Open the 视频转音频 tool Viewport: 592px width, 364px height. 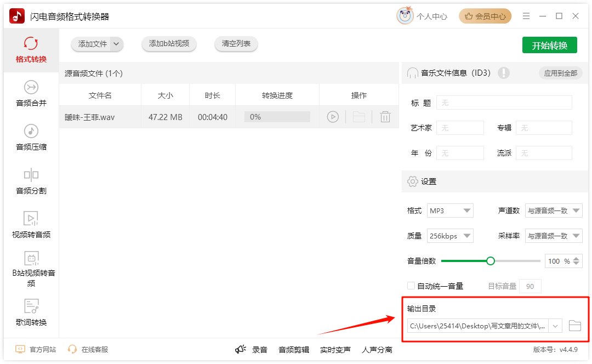pos(31,225)
